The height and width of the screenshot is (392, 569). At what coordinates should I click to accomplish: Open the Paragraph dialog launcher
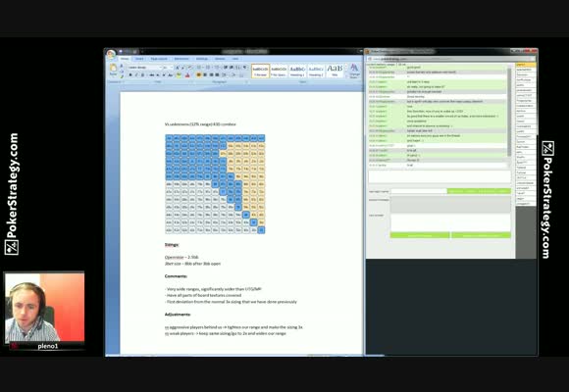(x=247, y=82)
